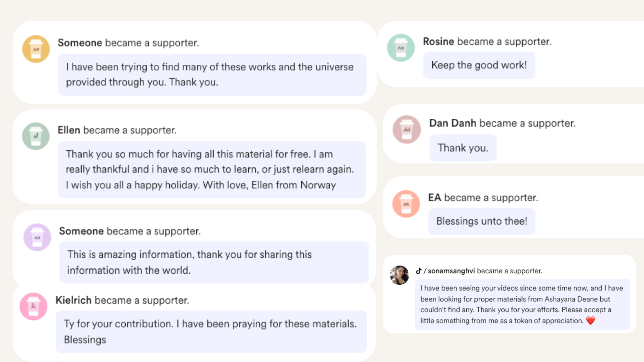Open the sonamsanghvi username link
The image size is (644, 362).
[x=451, y=271]
